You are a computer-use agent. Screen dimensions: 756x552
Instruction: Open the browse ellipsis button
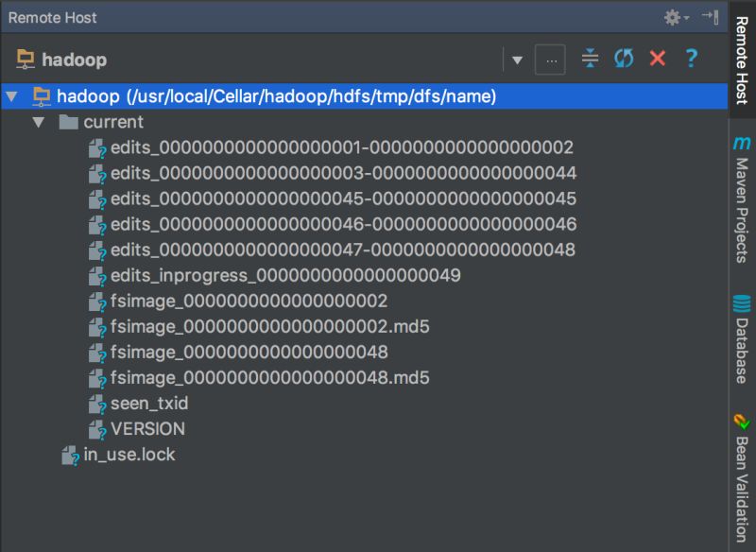[x=551, y=59]
